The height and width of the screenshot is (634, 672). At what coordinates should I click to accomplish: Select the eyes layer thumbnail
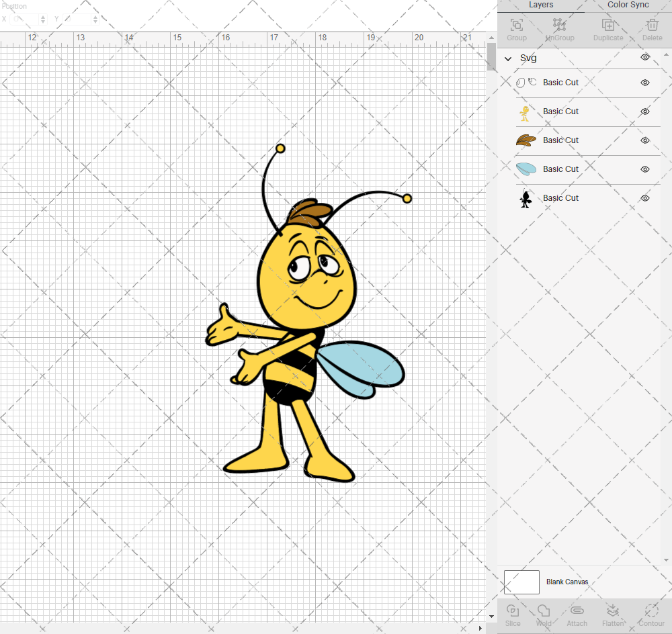tap(526, 82)
